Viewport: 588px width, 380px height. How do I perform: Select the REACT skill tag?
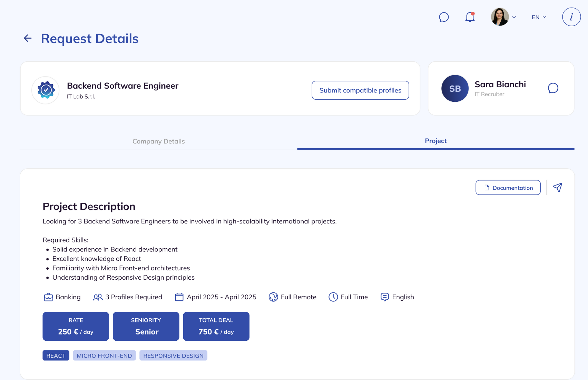(x=56, y=355)
